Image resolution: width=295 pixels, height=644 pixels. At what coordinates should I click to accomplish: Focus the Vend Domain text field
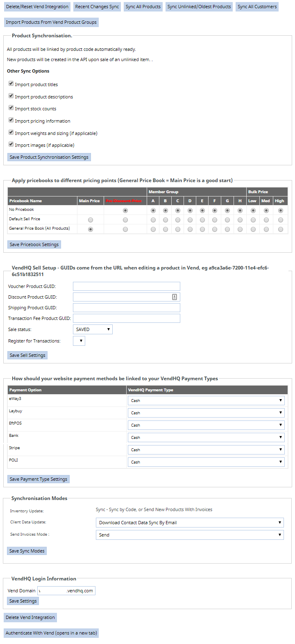pyautogui.click(x=66, y=591)
